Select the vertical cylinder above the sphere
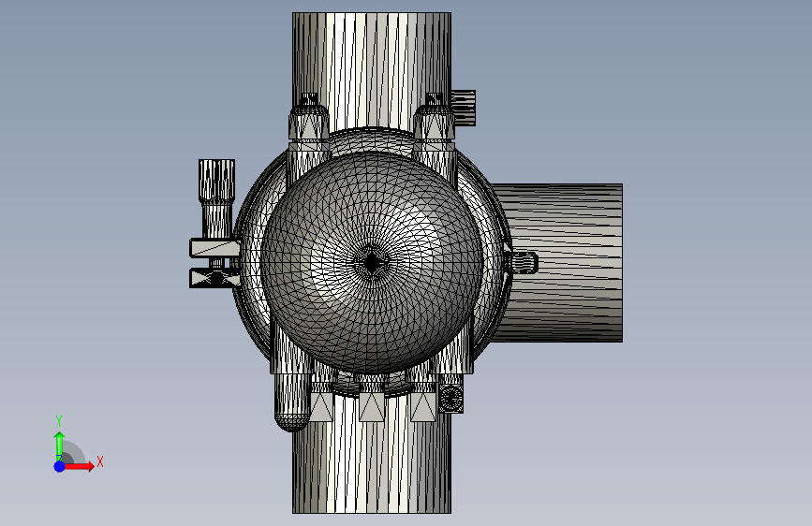812x526 pixels. coord(372,71)
